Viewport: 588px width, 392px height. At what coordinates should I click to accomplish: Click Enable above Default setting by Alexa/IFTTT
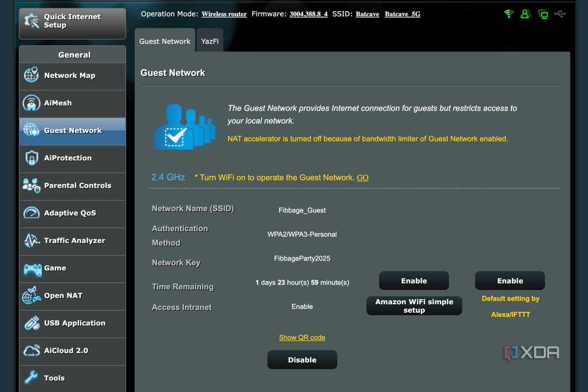[510, 281]
